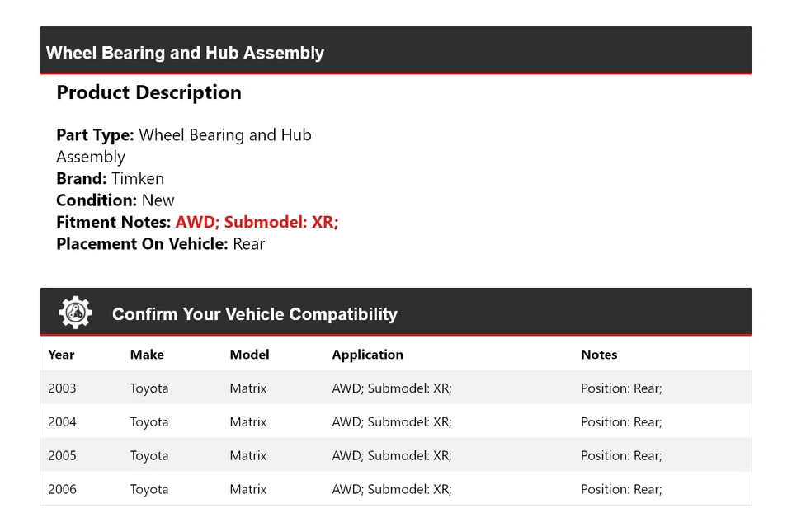Viewport: 792px width, 532px height.
Task: Click the Confirm Your Vehicle Compatibility title
Action: click(254, 314)
